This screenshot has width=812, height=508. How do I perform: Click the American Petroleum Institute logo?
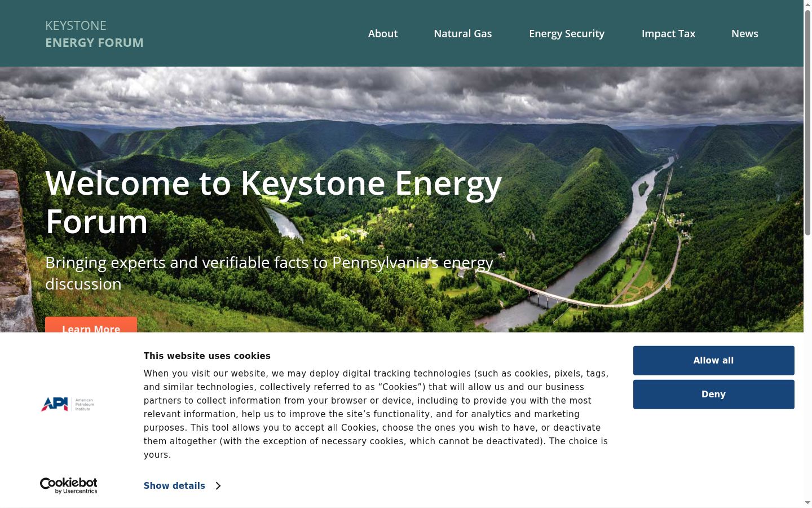(68, 404)
